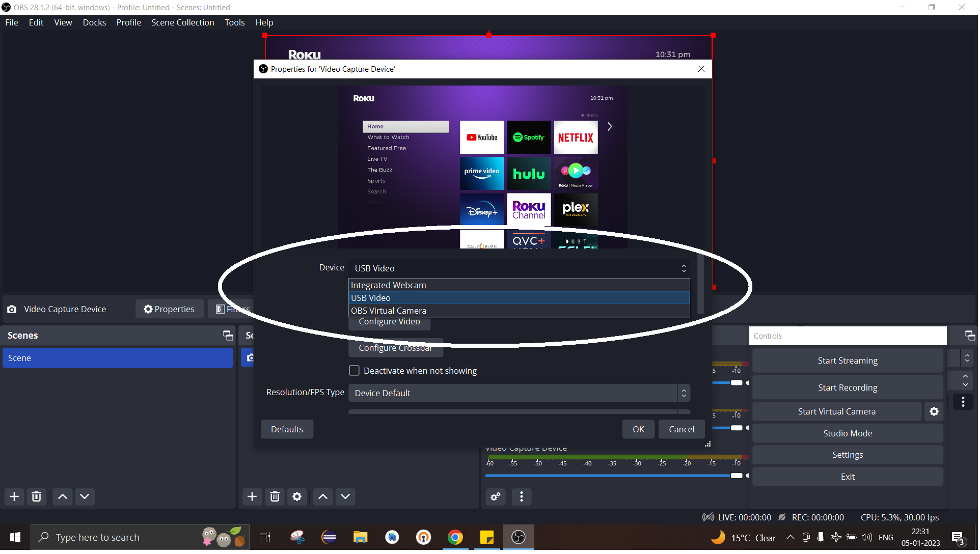Open File Explorer from taskbar
This screenshot has width=980, height=554.
pos(361,538)
